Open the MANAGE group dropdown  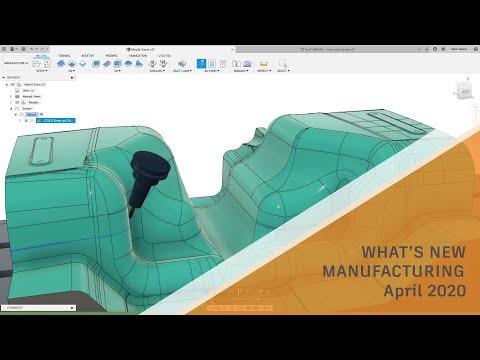(241, 71)
